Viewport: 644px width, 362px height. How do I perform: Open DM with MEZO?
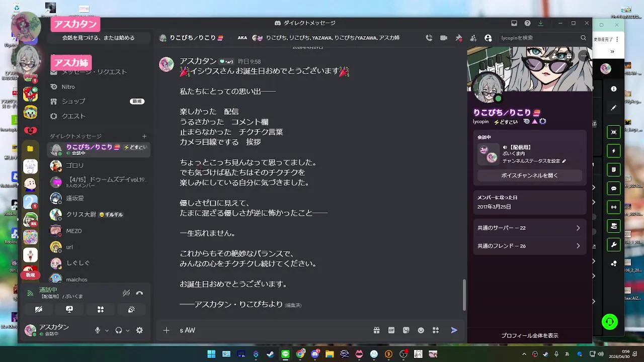[x=99, y=231]
